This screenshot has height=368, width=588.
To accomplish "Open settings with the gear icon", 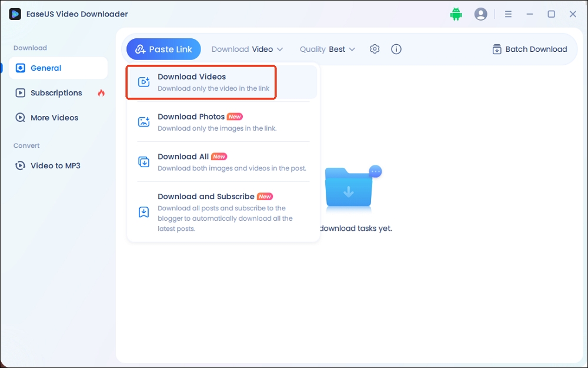I will click(375, 49).
